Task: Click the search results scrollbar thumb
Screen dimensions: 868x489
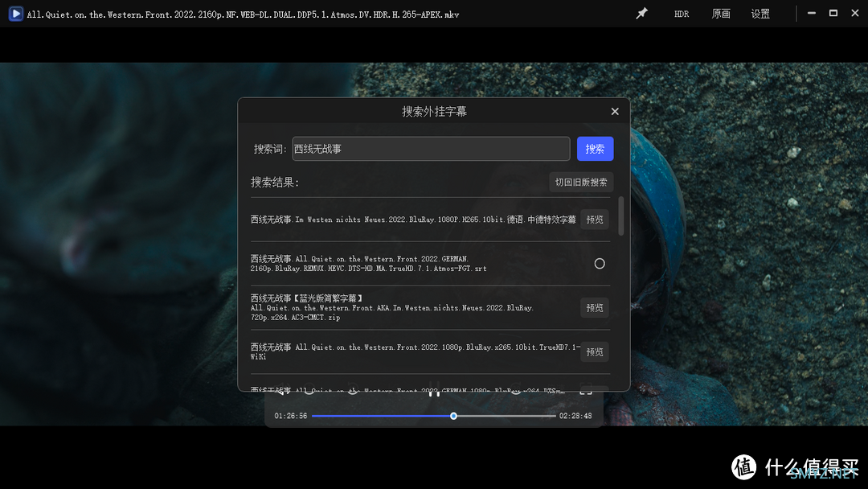Action: coord(621,216)
